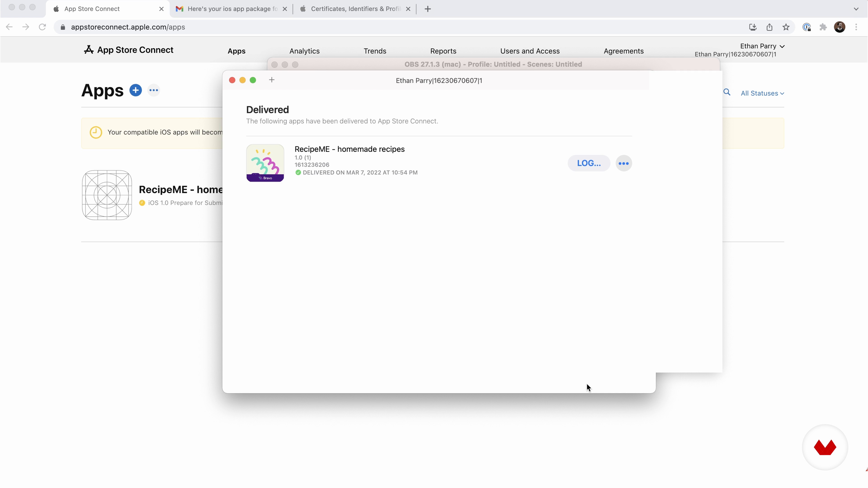
Task: Open the more options ellipsis beside Apps heading
Action: 154,90
